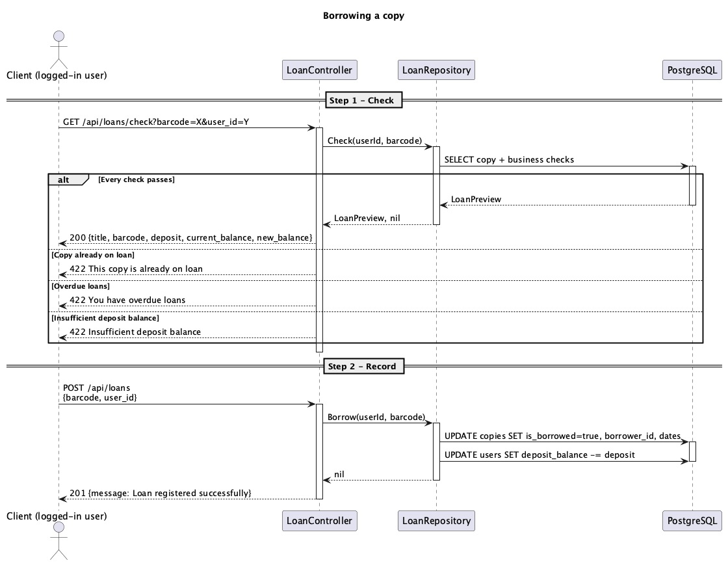Click the '422 You have overdue loans' message
This screenshot has width=728, height=567.
point(127,300)
